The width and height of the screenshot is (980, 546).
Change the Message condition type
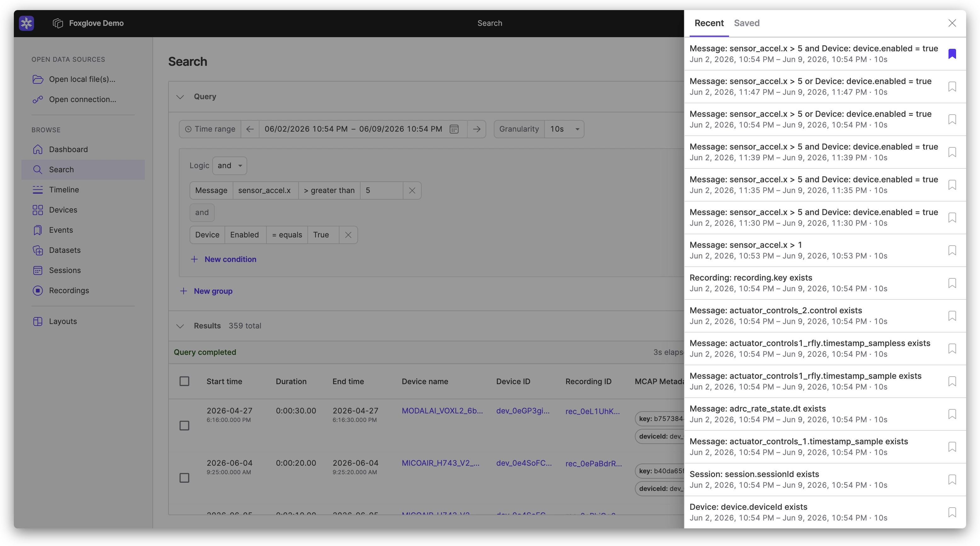click(x=211, y=190)
